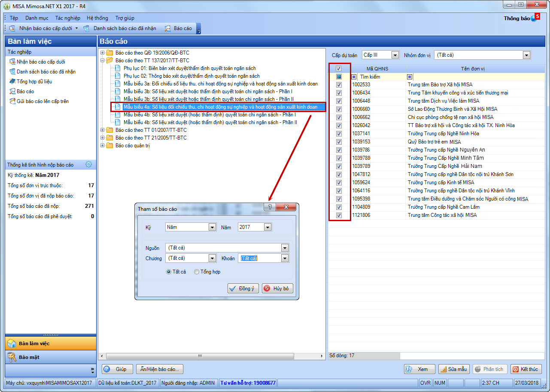Open the Hệ thống menu

[97, 18]
